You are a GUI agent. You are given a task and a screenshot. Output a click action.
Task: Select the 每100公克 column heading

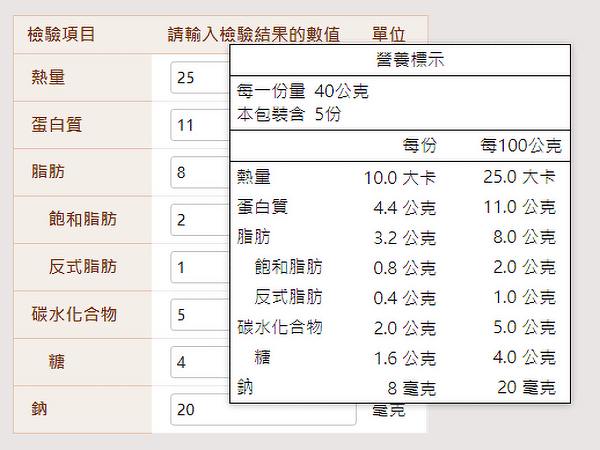pos(517,146)
